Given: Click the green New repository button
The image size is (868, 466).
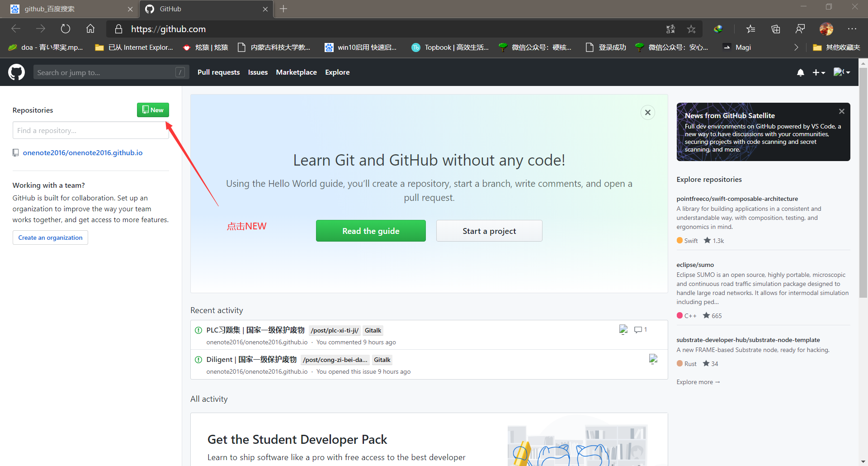Looking at the screenshot, I should (153, 110).
